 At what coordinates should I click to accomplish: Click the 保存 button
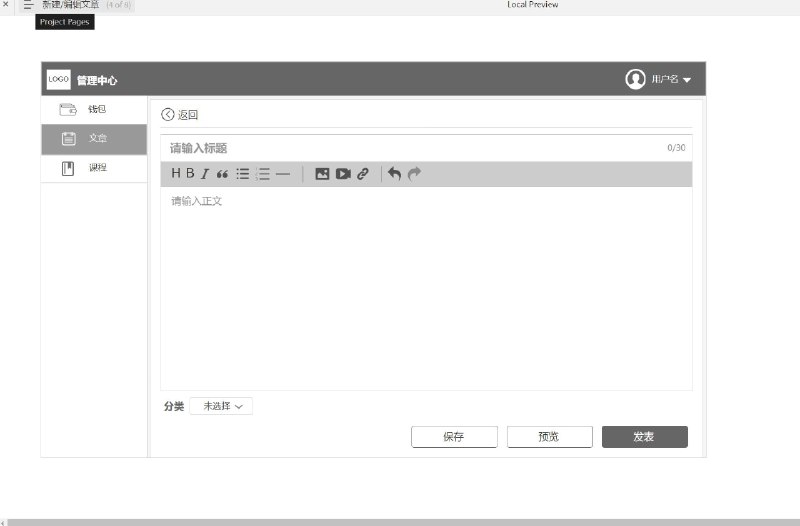click(454, 437)
